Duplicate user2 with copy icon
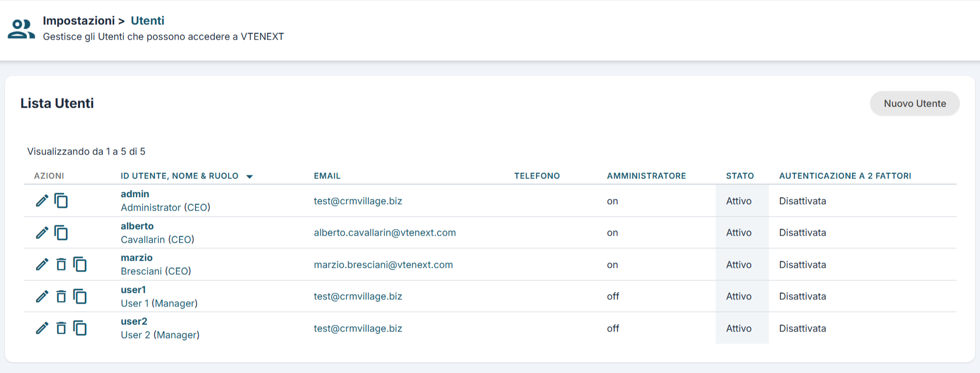Screen dimensions: 980x373 (80, 328)
